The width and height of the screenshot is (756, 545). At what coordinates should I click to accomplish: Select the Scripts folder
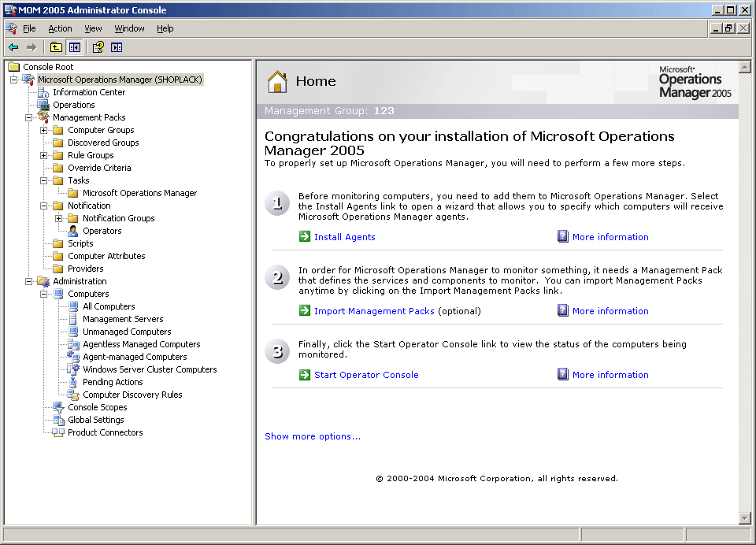point(80,243)
